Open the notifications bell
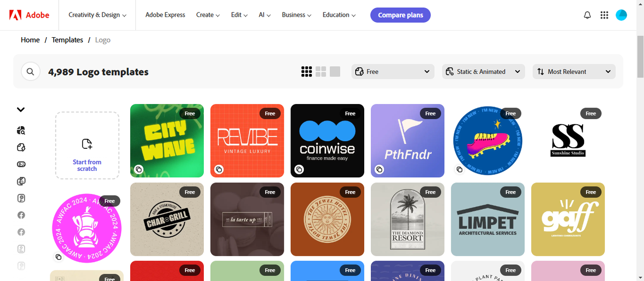Viewport: 644px width, 281px height. 587,15
